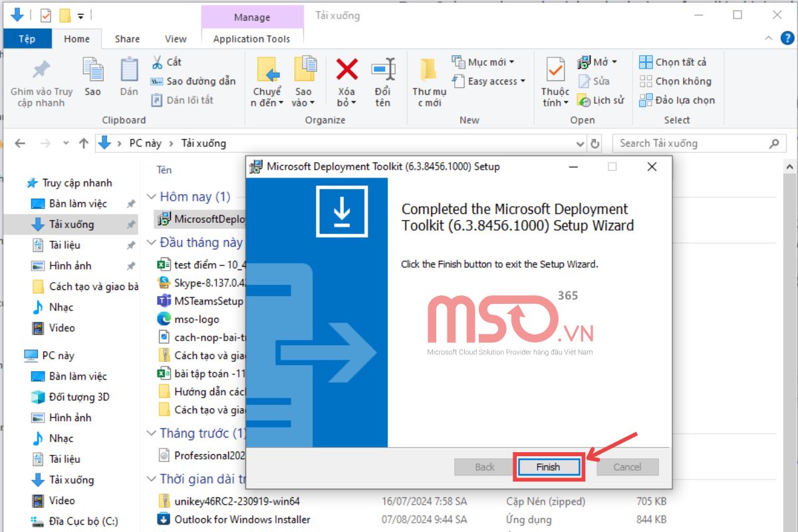The width and height of the screenshot is (798, 532).
Task: Click Cancel in the Setup Wizard
Action: point(627,467)
